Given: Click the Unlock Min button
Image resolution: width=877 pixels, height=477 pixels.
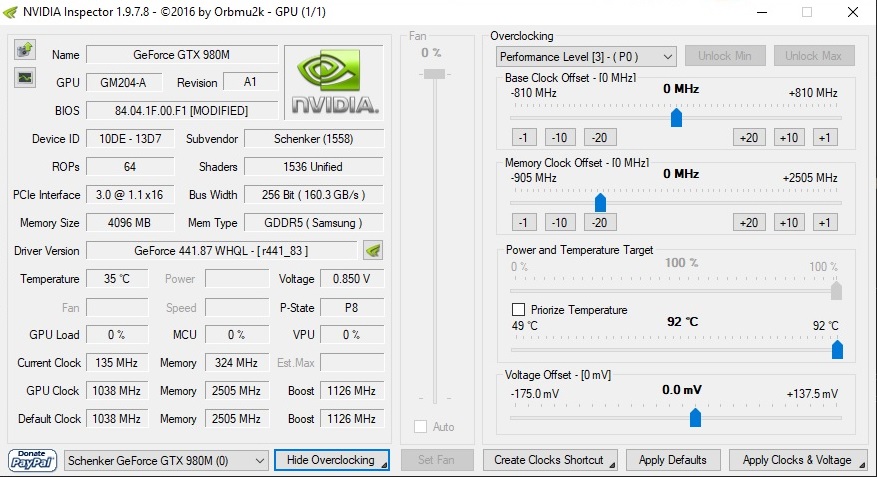Looking at the screenshot, I should tap(724, 56).
